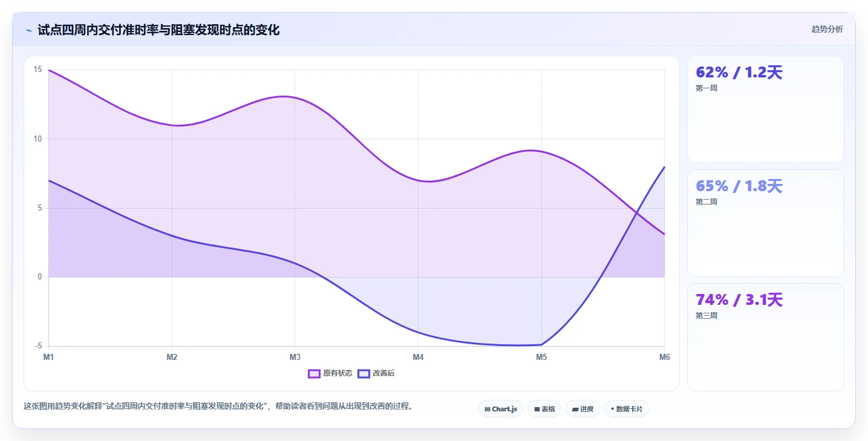The image size is (868, 441).
Task: Click the 15 y-axis value
Action: coord(38,70)
